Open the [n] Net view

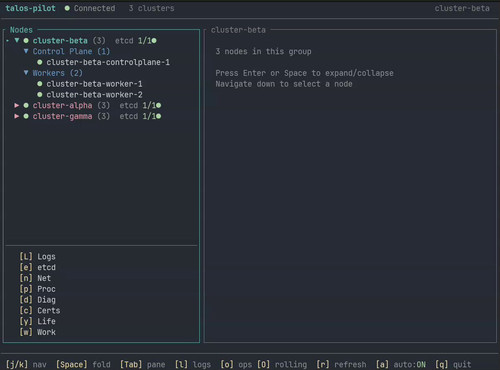35,278
